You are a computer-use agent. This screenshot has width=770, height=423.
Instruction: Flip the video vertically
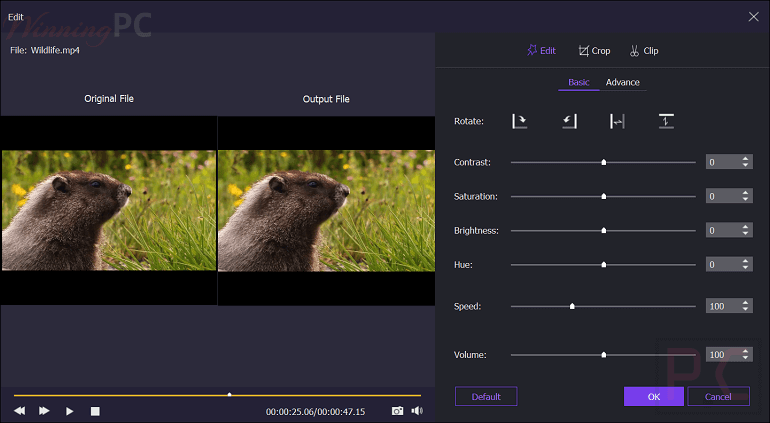[x=666, y=121]
